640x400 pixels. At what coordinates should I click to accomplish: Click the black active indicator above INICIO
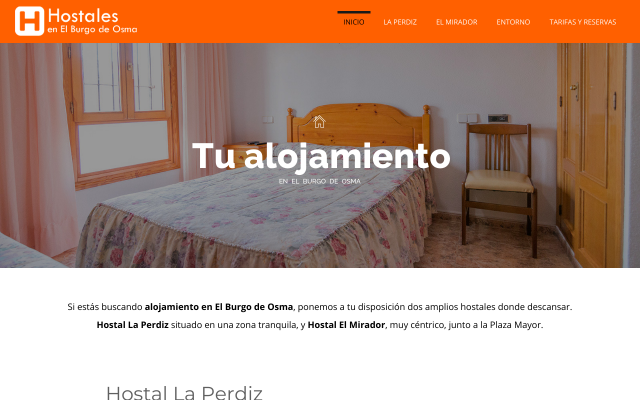[x=353, y=12]
